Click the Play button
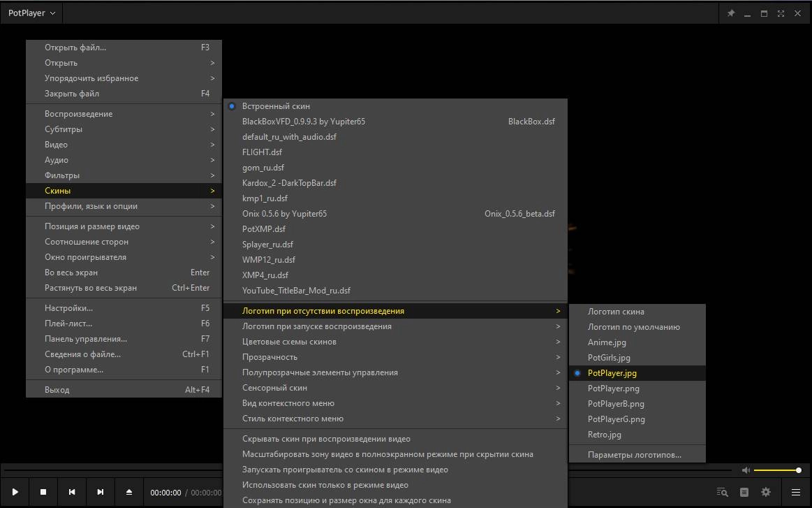Image resolution: width=812 pixels, height=508 pixels. [15, 492]
